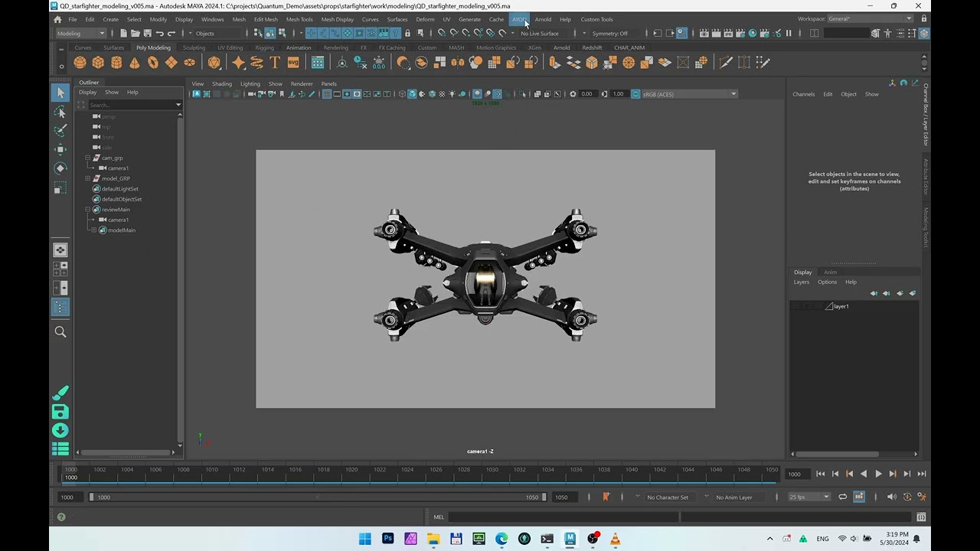
Task: Click the MEL command line input
Action: tap(563, 517)
